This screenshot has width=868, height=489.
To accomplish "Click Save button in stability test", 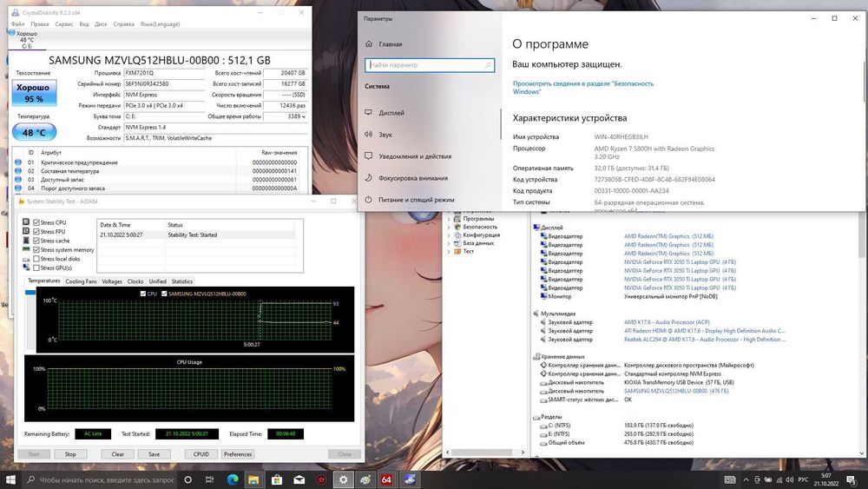I will click(154, 454).
